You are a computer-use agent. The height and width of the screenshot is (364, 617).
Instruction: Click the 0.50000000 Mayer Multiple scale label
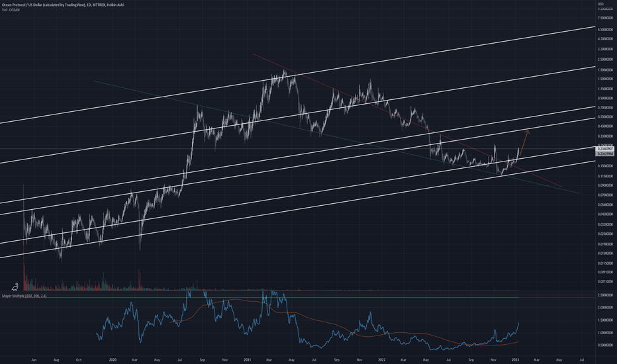(605, 345)
